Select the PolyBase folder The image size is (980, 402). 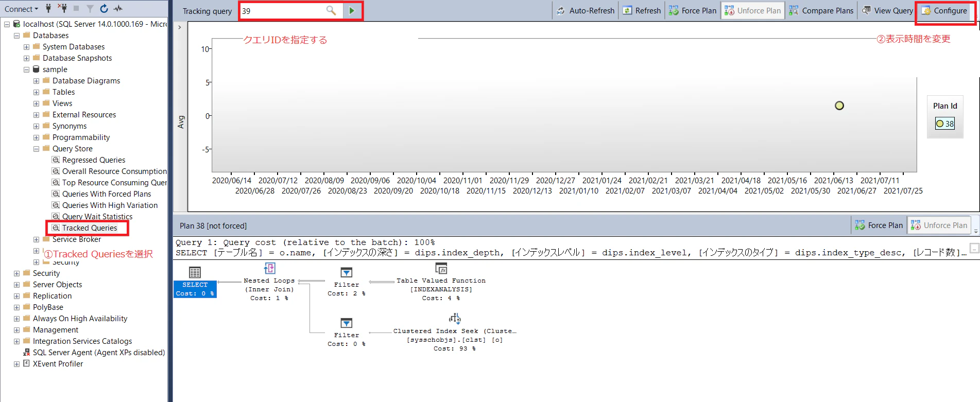click(48, 307)
